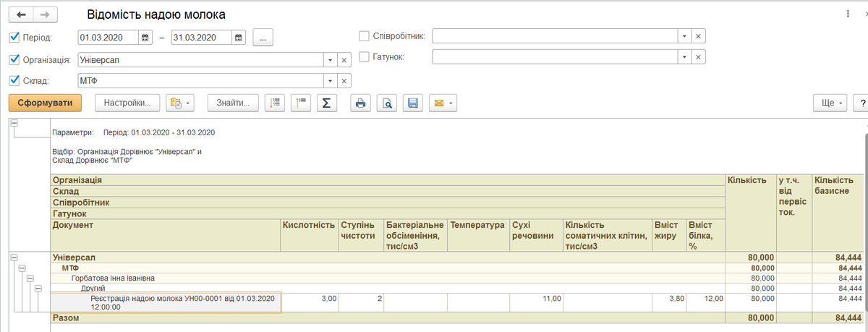The height and width of the screenshot is (332, 868).
Task: Open print preview icon
Action: point(387,103)
